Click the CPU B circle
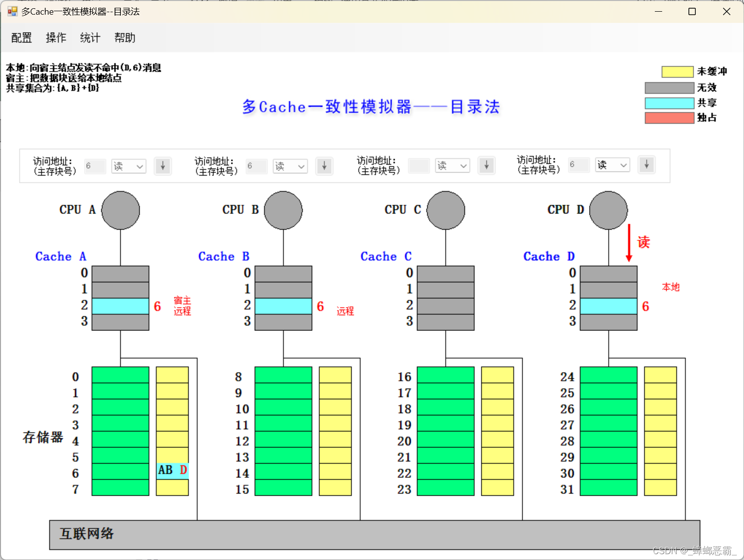This screenshot has width=744, height=560. pos(283,210)
